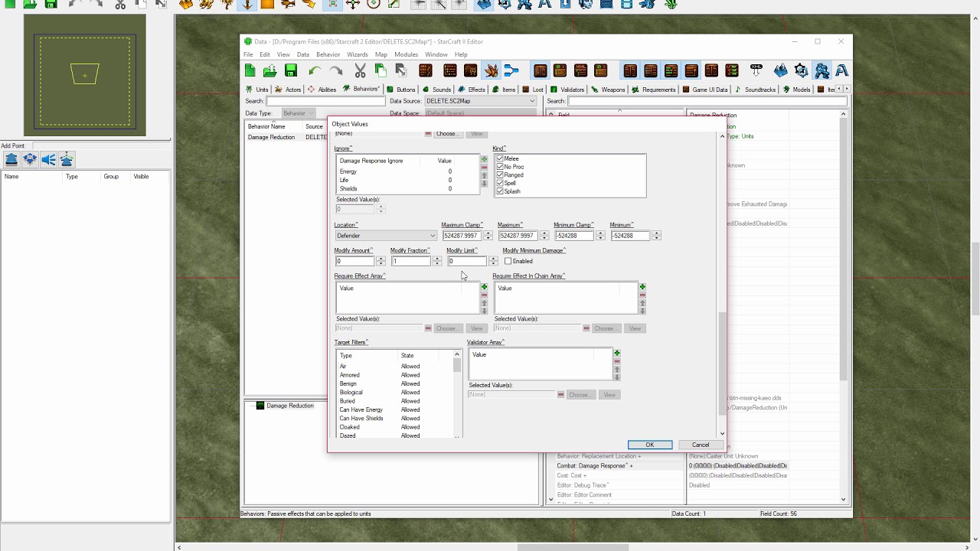The width and height of the screenshot is (980, 551).
Task: Switch to the Effects tab
Action: [472, 90]
